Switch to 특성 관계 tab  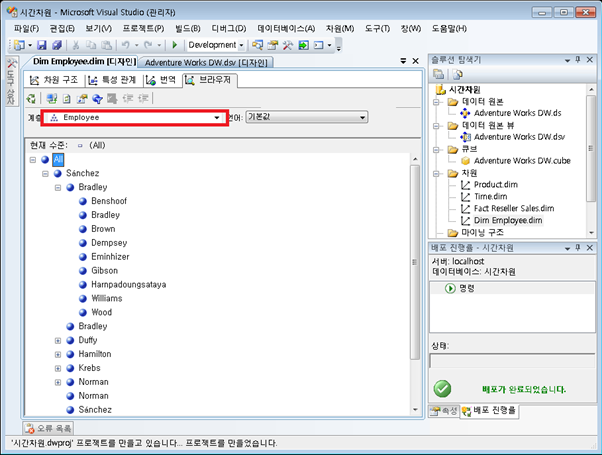pos(112,80)
